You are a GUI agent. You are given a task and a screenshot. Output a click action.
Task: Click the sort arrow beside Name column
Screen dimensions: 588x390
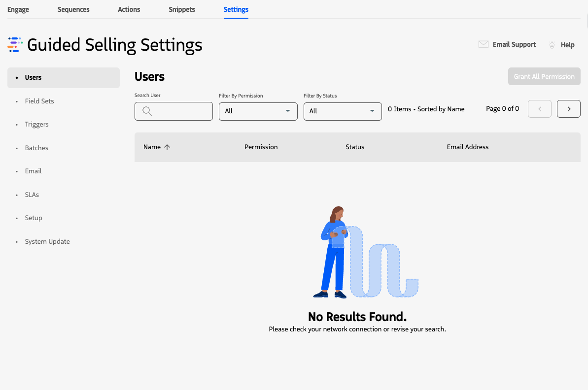pos(167,146)
